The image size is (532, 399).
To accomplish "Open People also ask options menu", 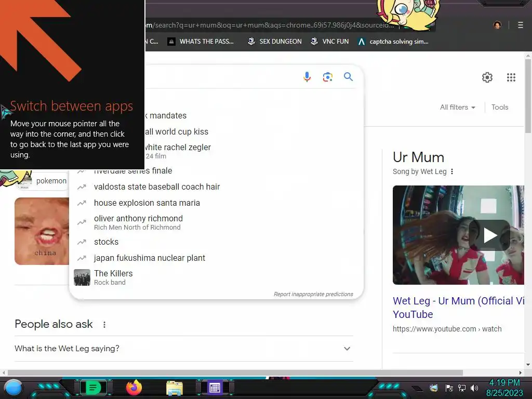I will coord(104,325).
